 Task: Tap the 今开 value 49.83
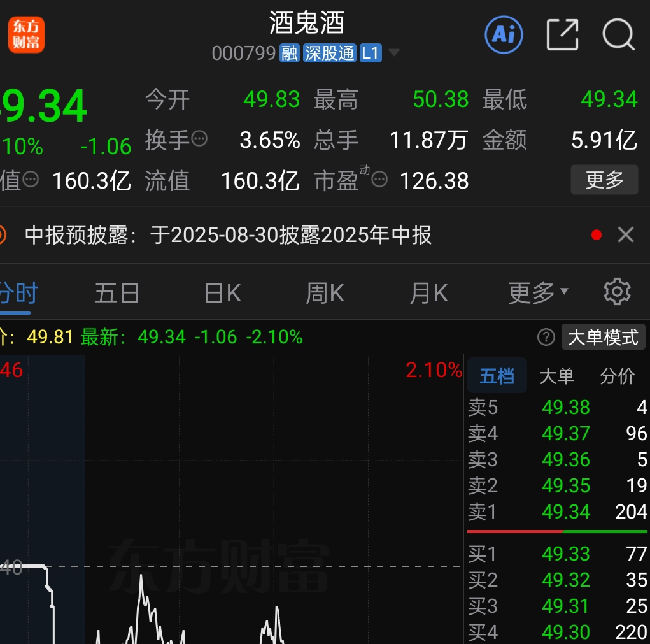tap(272, 99)
